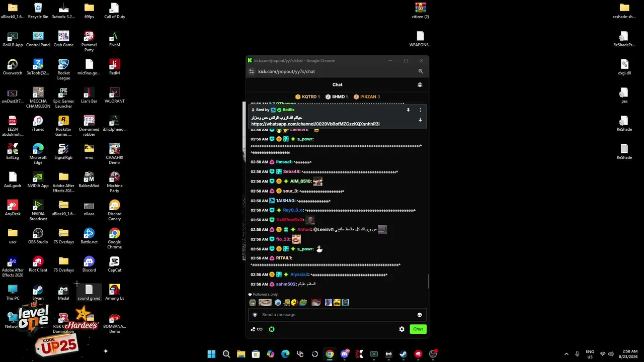Select the dxgi.dll file on desktop
This screenshot has height=362, width=644.
click(624, 67)
